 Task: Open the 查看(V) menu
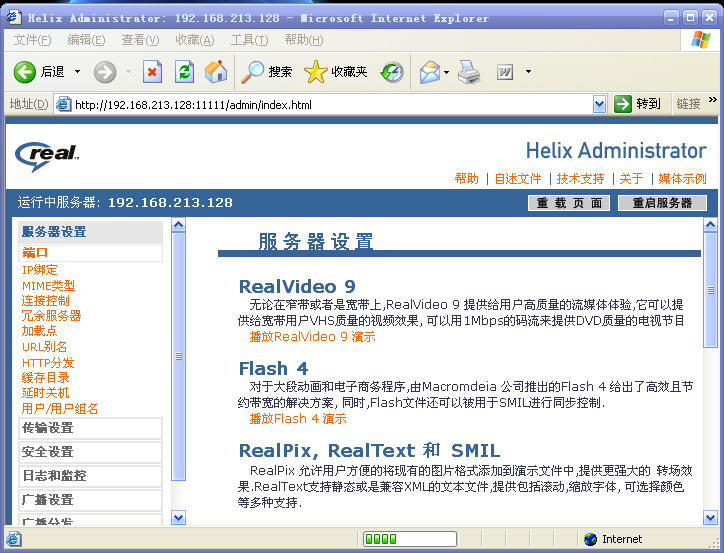(x=140, y=40)
